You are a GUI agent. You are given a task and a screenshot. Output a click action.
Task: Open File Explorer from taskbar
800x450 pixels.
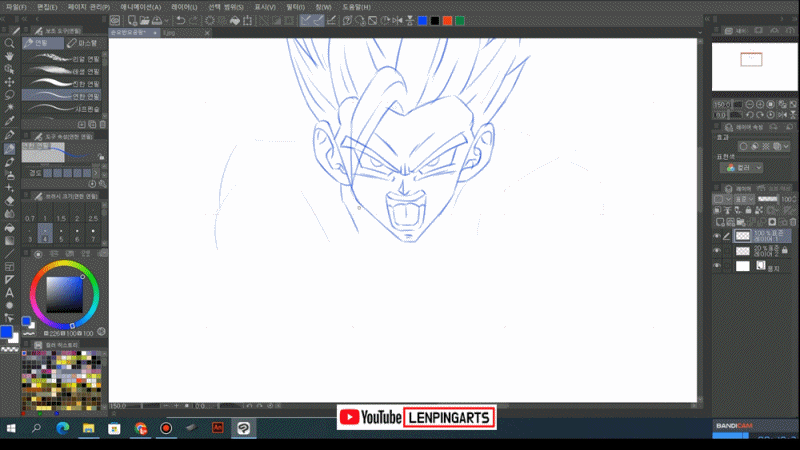click(x=88, y=428)
